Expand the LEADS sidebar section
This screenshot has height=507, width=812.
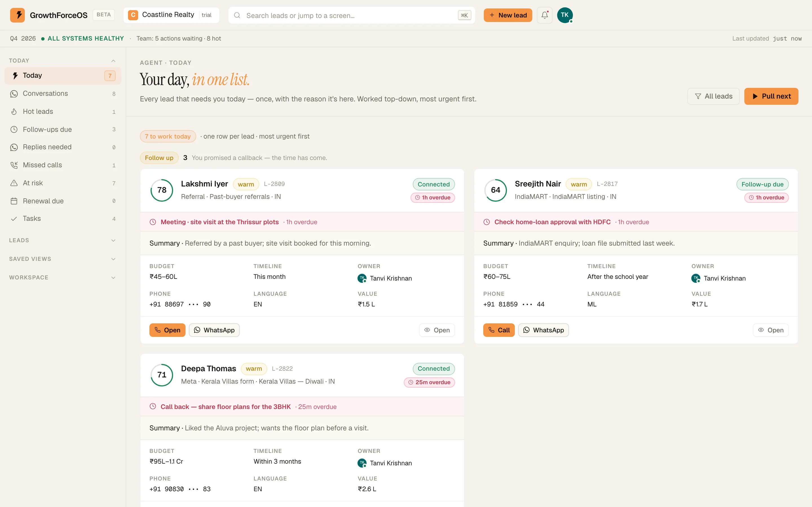pos(63,241)
